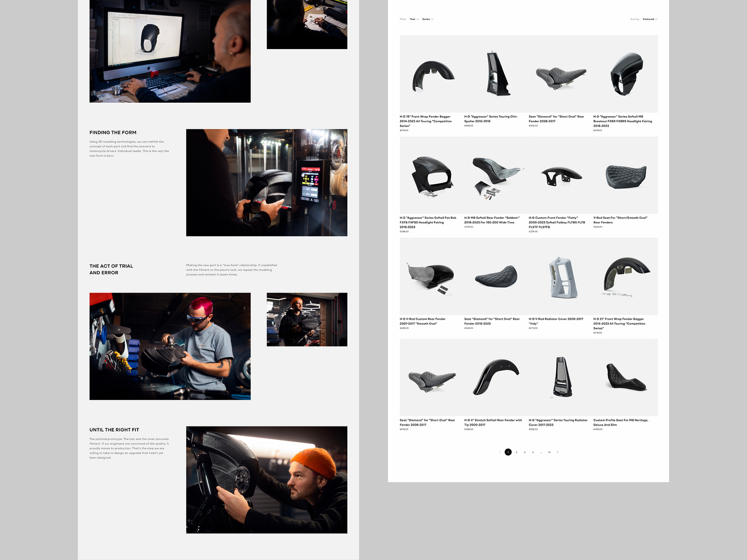Go to page 2 of products
Screen dimensions: 747x560
tap(516, 452)
